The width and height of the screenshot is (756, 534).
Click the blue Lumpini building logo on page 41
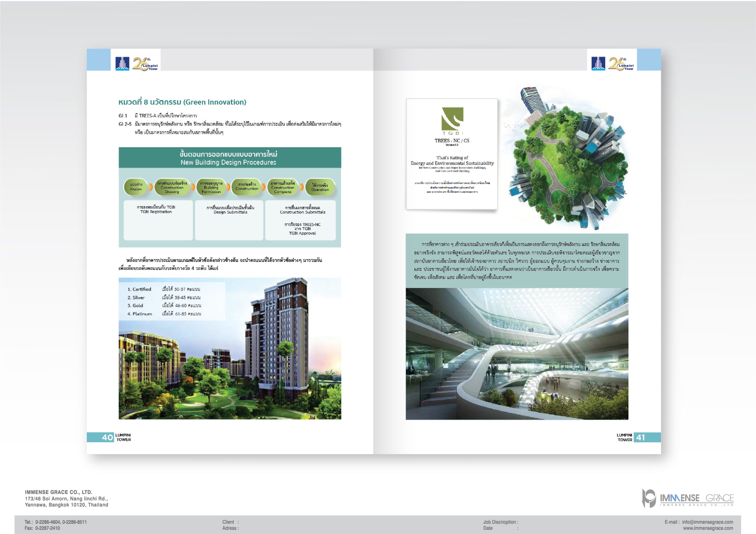coord(598,63)
